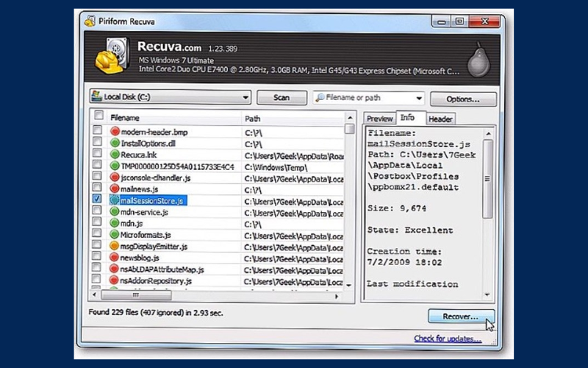Follow the Check for updates... link
This screenshot has width=588, height=368.
(x=448, y=339)
